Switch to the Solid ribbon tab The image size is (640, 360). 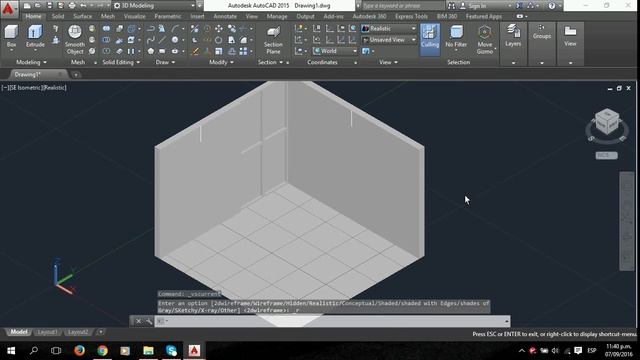tap(58, 16)
